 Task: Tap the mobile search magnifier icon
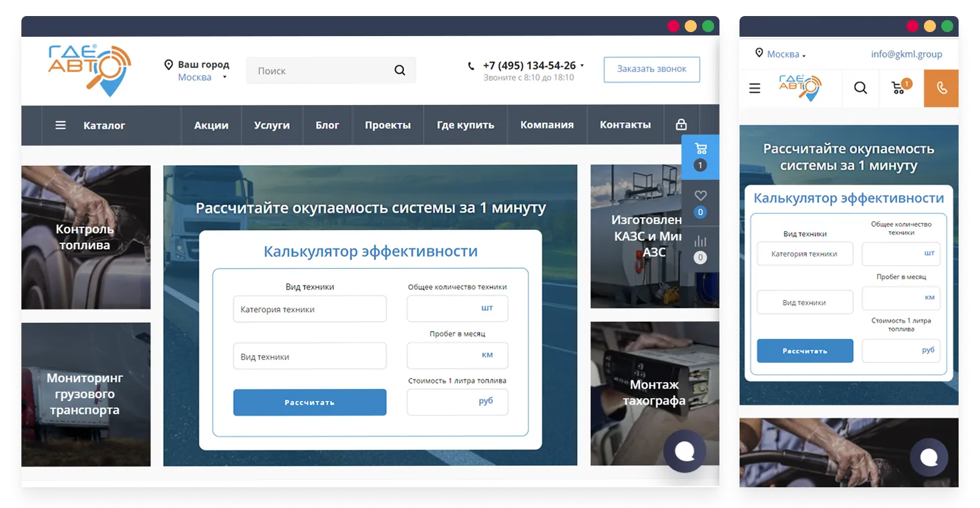[x=860, y=88]
